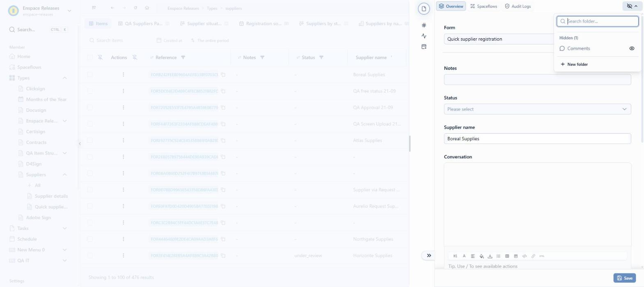Open the QA Suppliers Pa... tab

(x=144, y=24)
